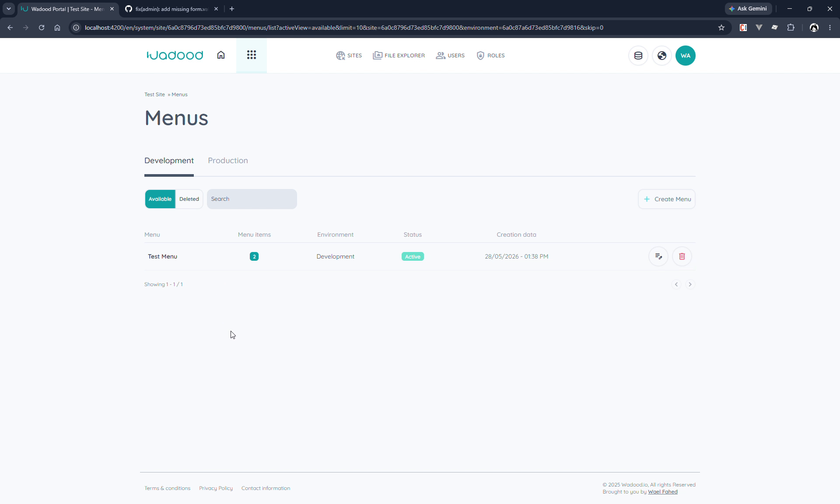Show Deleted menus filter
The image size is (840, 504).
[x=189, y=199]
